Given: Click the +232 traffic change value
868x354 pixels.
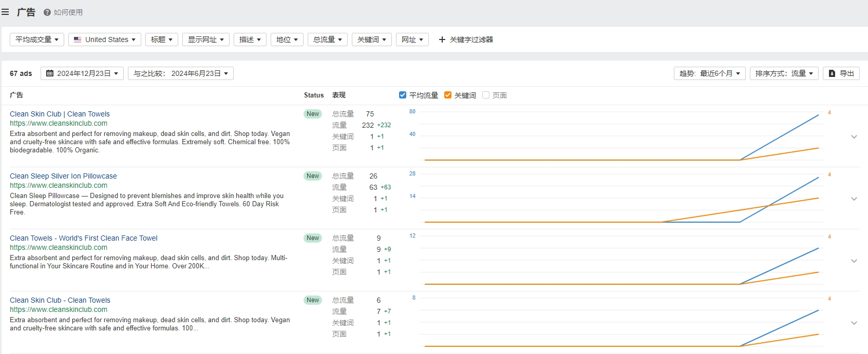Looking at the screenshot, I should click(x=384, y=125).
